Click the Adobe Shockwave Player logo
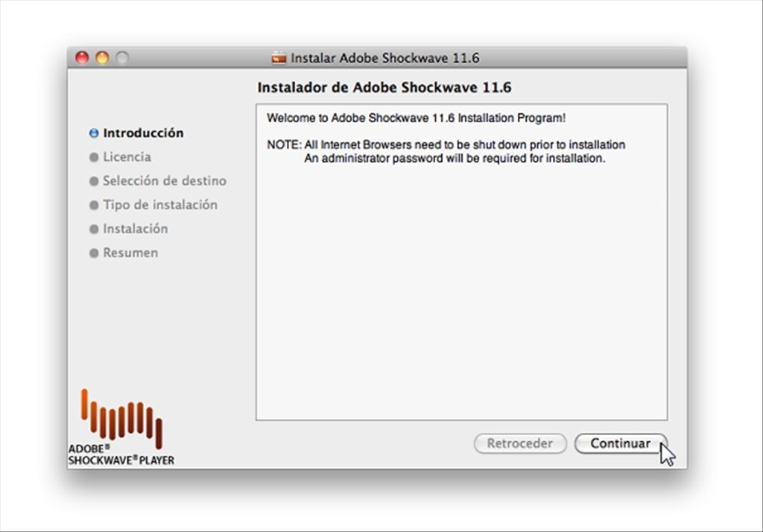The width and height of the screenshot is (763, 532). (x=121, y=428)
